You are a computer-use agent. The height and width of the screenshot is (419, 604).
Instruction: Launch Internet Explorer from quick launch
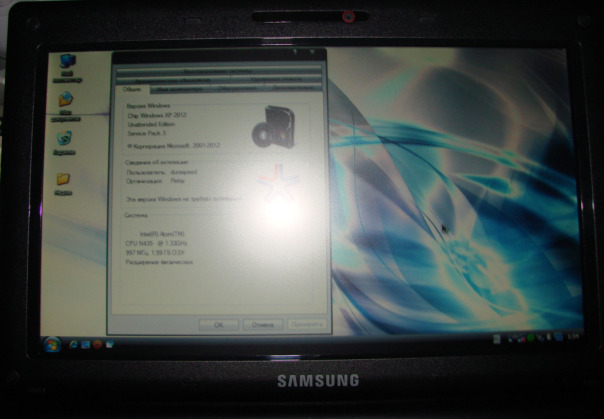pos(73,344)
